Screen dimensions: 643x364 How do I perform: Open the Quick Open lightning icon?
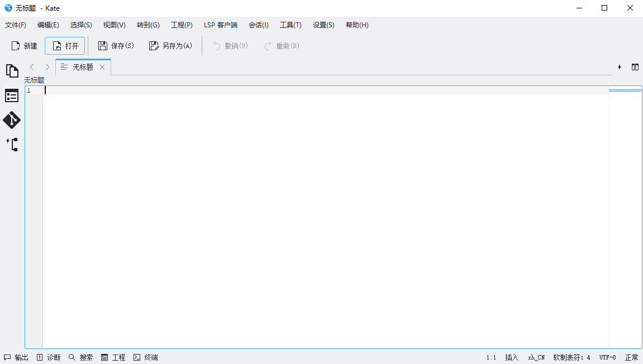pyautogui.click(x=619, y=66)
